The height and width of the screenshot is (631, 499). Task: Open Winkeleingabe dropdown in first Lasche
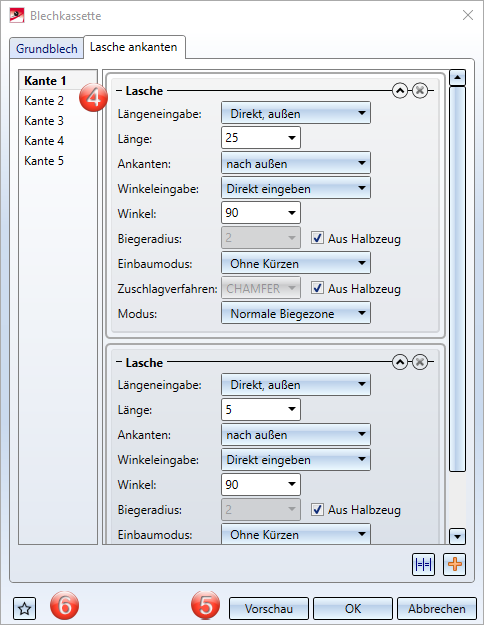[x=296, y=188]
